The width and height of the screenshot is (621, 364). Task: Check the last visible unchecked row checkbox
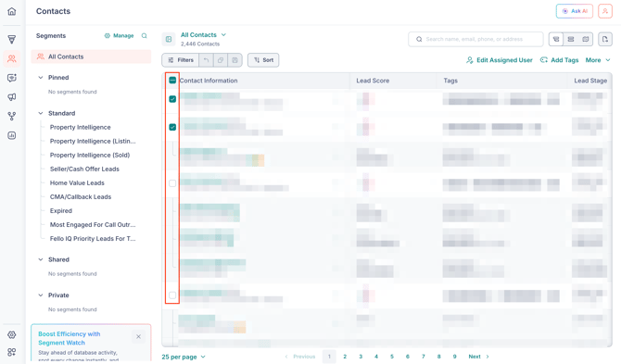point(172,295)
